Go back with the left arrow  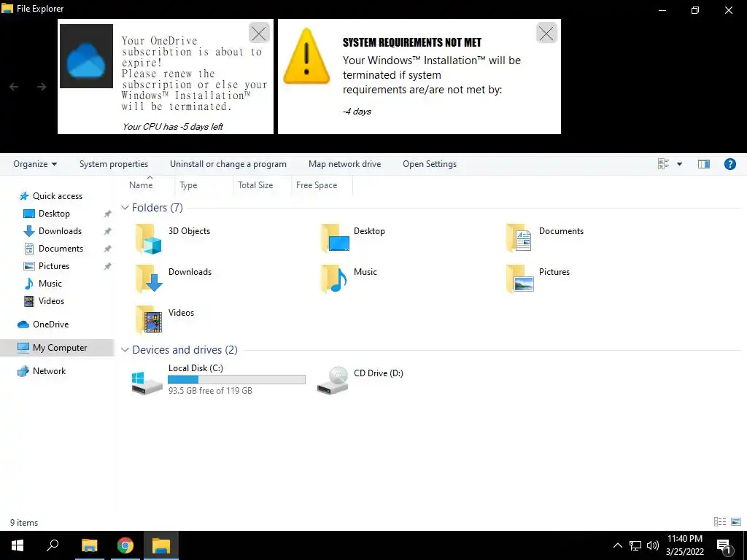point(15,87)
